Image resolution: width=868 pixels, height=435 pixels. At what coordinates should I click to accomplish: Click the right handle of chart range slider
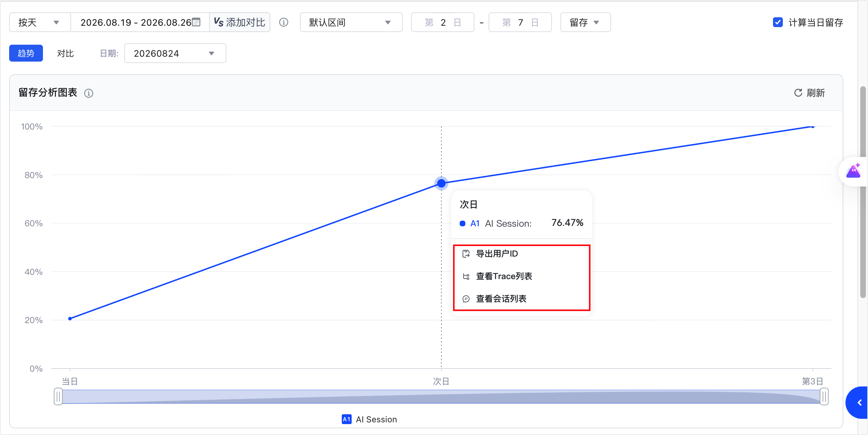(x=824, y=397)
